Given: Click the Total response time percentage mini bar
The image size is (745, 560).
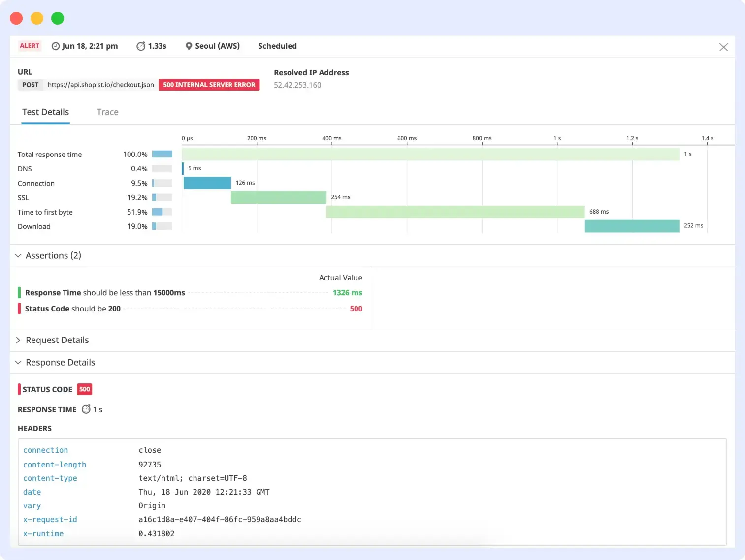Looking at the screenshot, I should click(x=162, y=155).
